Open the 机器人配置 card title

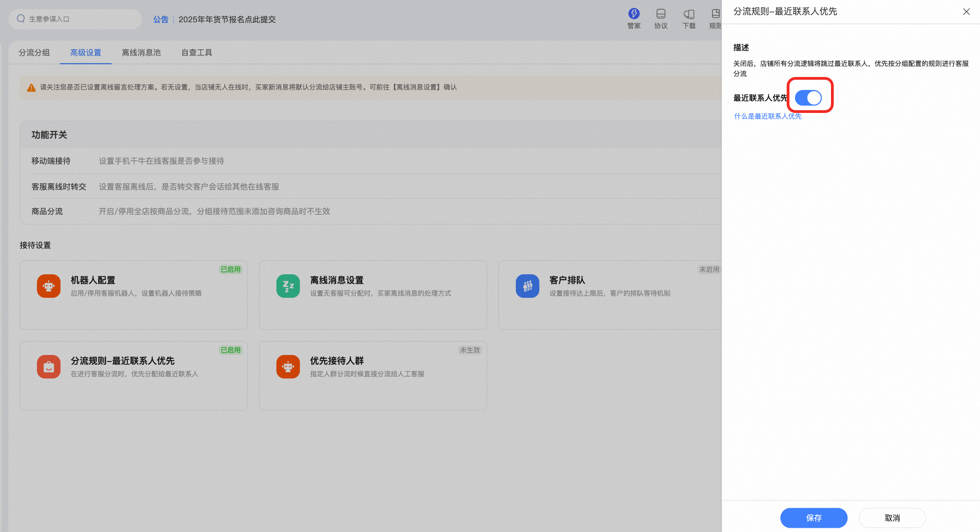(x=93, y=280)
